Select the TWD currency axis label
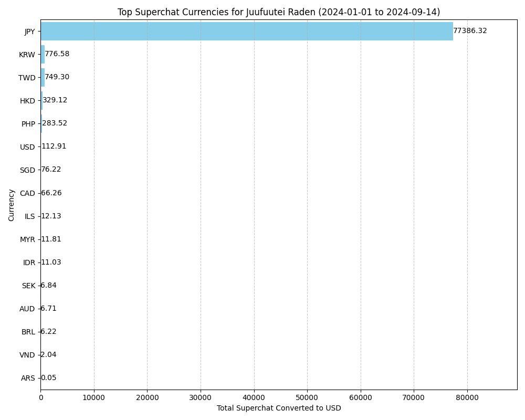Image resolution: width=525 pixels, height=420 pixels. click(27, 78)
